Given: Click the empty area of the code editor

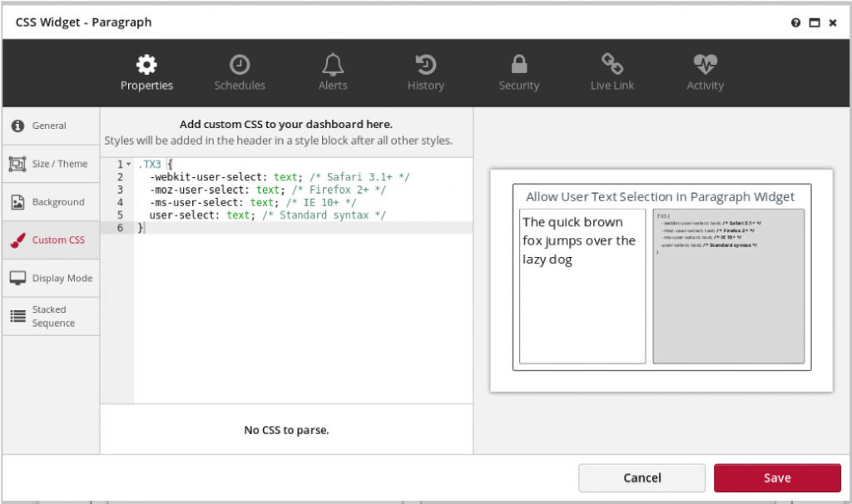Looking at the screenshot, I should [x=303, y=318].
